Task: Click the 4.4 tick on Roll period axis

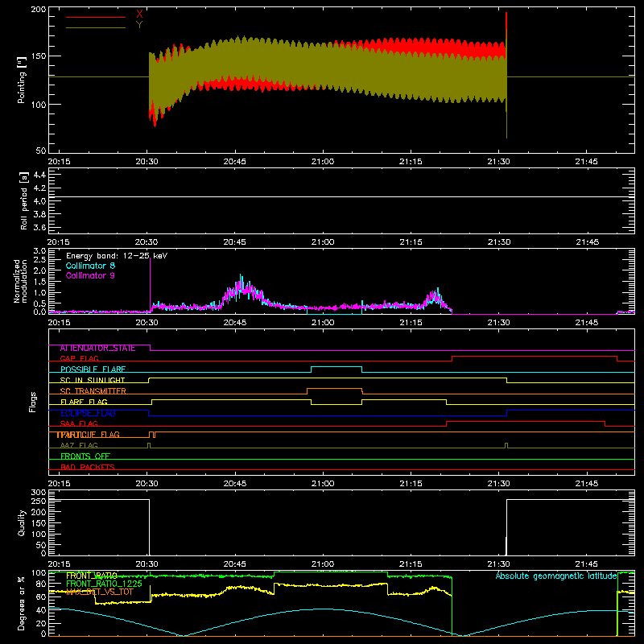Action: coord(39,175)
